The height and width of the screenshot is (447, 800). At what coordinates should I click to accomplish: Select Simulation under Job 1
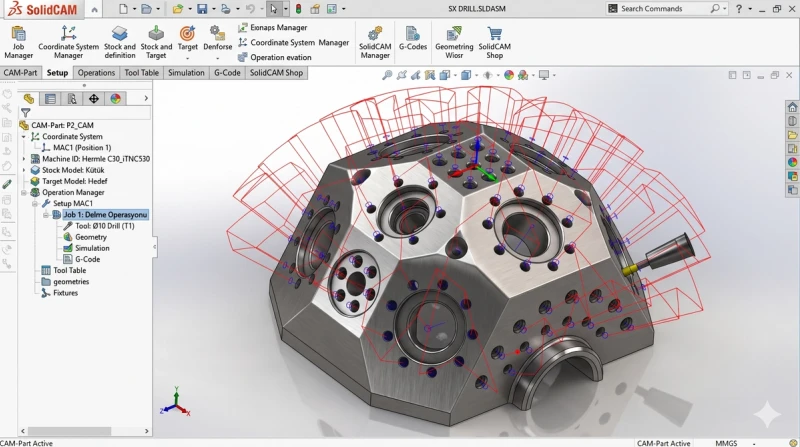pyautogui.click(x=86, y=248)
